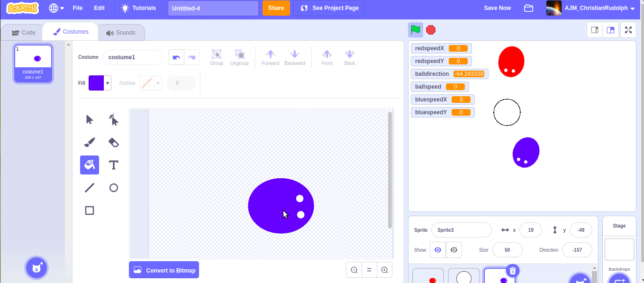Show Sprite3 using the eye toggle
The image size is (644, 283).
coord(437,250)
